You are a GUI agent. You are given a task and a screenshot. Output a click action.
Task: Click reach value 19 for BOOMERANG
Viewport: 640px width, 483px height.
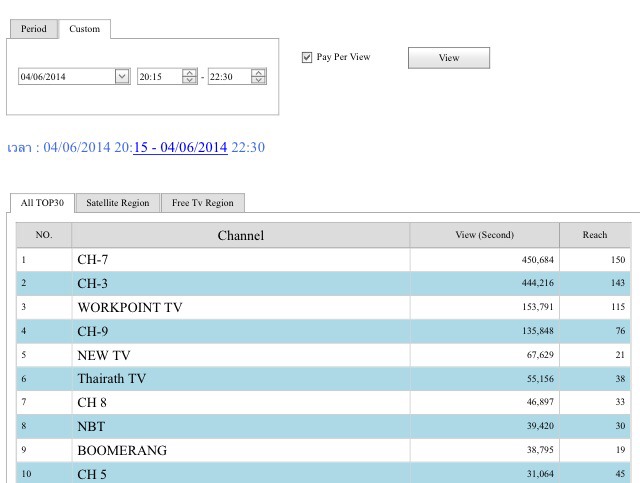[x=620, y=450]
